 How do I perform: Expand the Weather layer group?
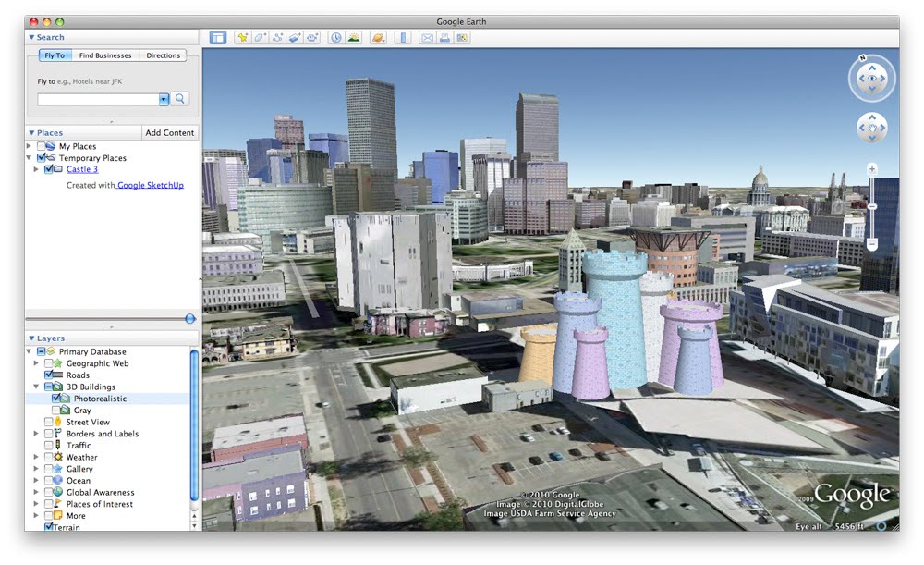(36, 457)
